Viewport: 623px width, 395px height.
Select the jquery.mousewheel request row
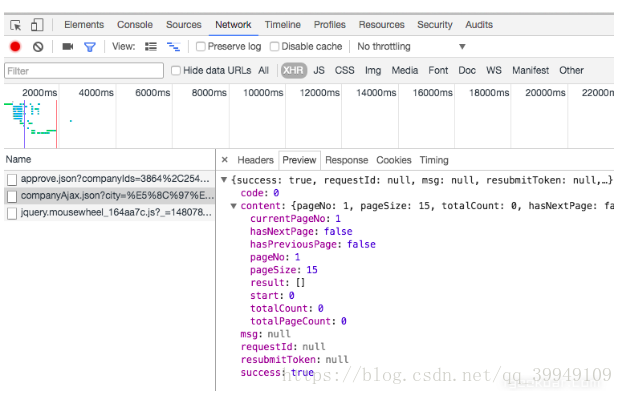(x=110, y=213)
